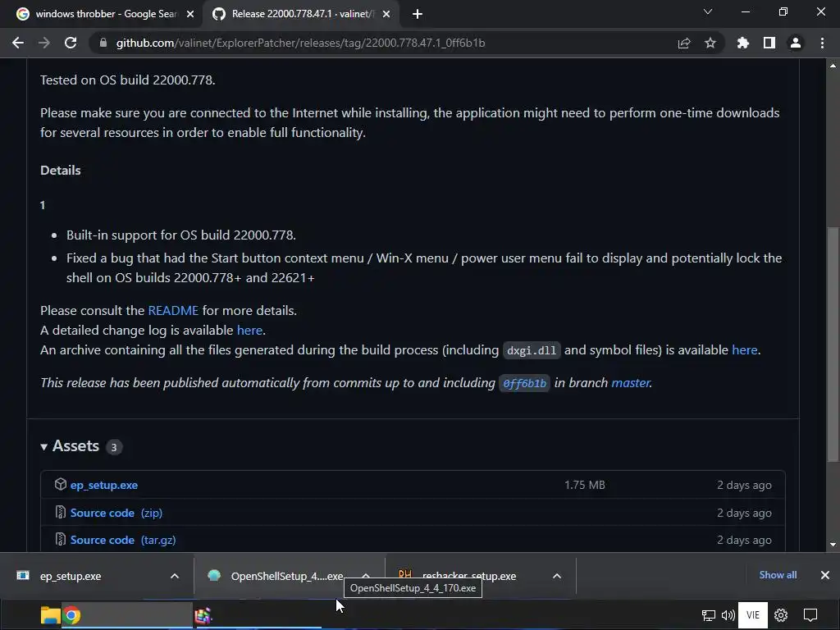Click the Chrome taskbar icon

tap(72, 615)
